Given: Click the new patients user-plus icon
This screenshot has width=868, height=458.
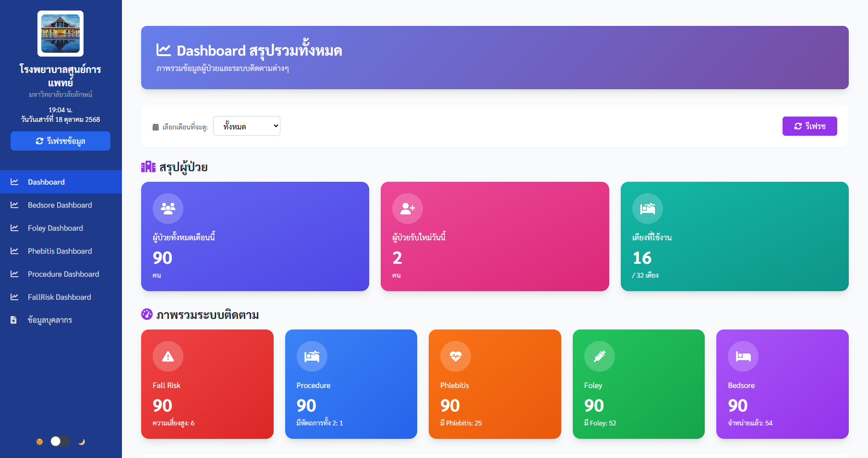Looking at the screenshot, I should pos(407,209).
